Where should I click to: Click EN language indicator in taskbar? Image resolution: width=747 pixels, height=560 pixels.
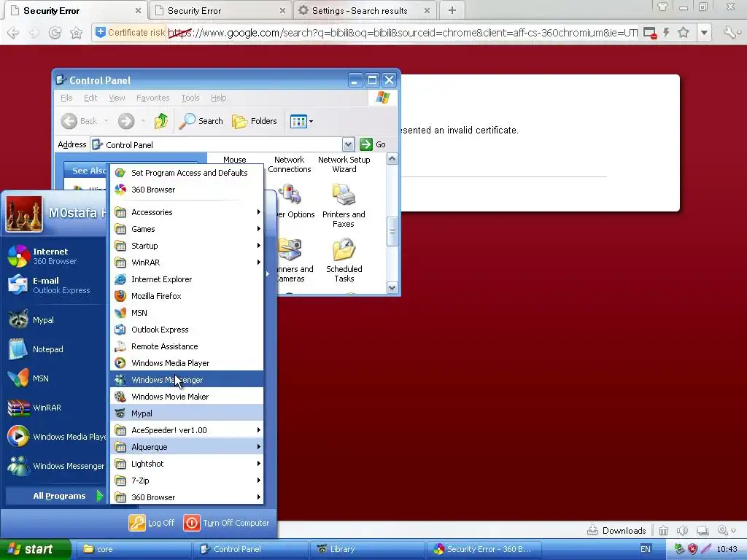tap(645, 549)
